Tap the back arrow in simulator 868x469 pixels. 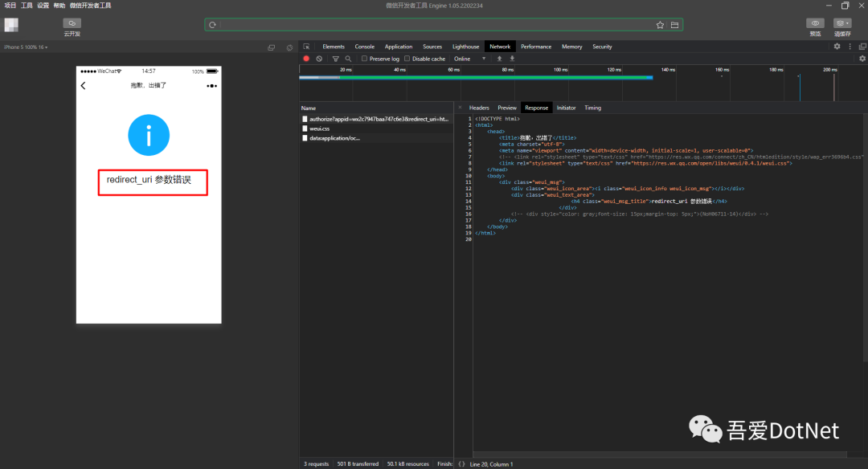[83, 85]
